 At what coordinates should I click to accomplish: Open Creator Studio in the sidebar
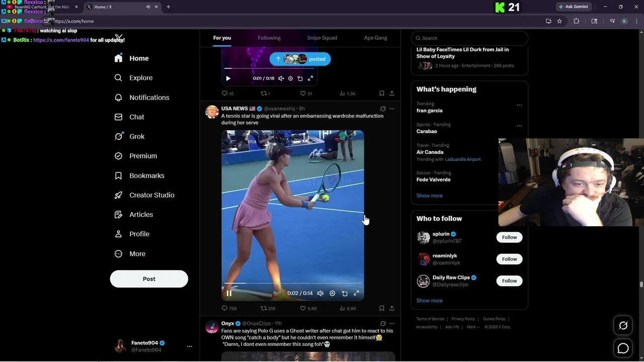pos(144,195)
